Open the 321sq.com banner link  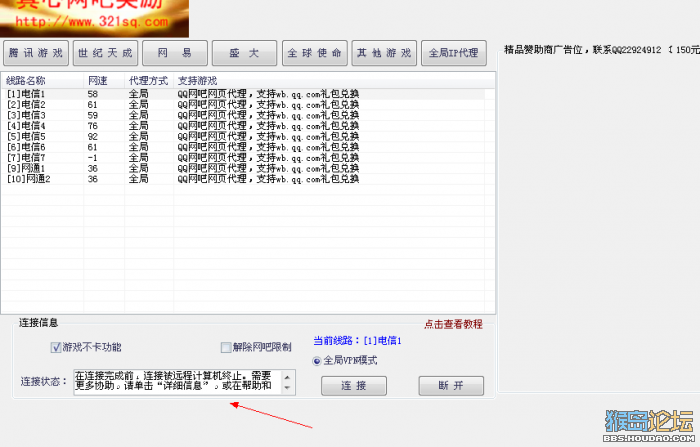[x=94, y=18]
